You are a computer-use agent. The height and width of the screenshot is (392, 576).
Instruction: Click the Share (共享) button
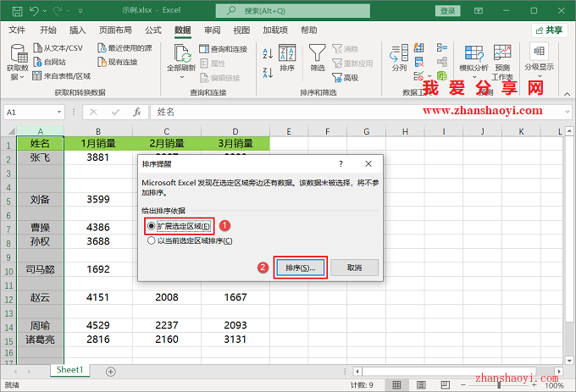tap(549, 30)
